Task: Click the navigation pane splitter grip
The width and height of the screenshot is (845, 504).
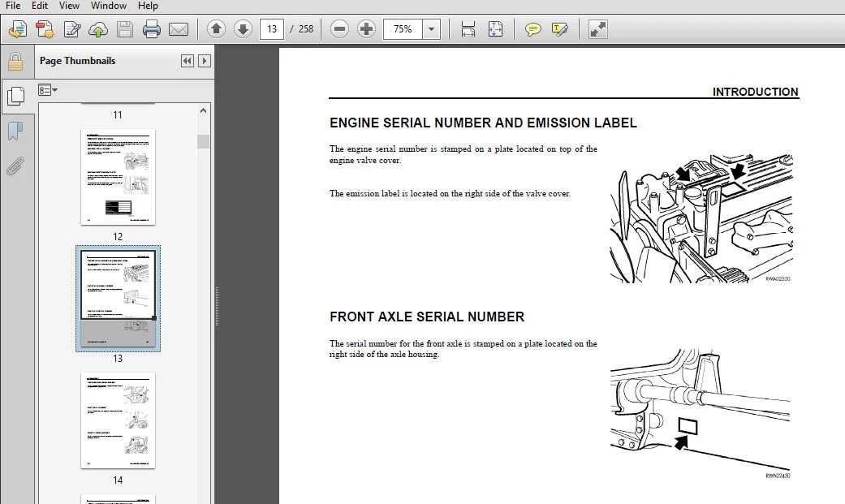Action: coord(217,306)
